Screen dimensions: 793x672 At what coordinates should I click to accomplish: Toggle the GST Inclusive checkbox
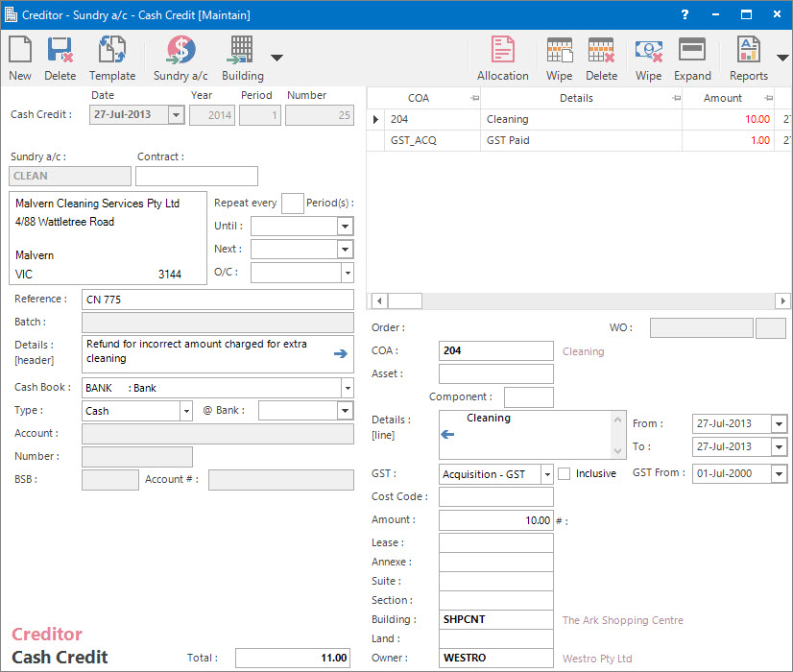565,474
